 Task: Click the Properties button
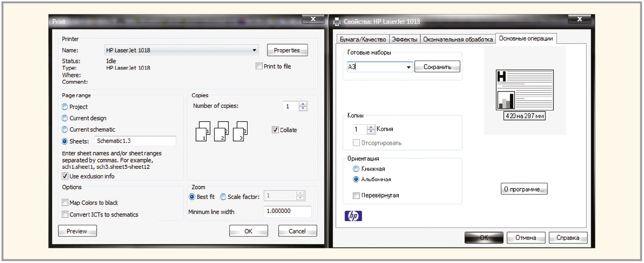pos(287,51)
